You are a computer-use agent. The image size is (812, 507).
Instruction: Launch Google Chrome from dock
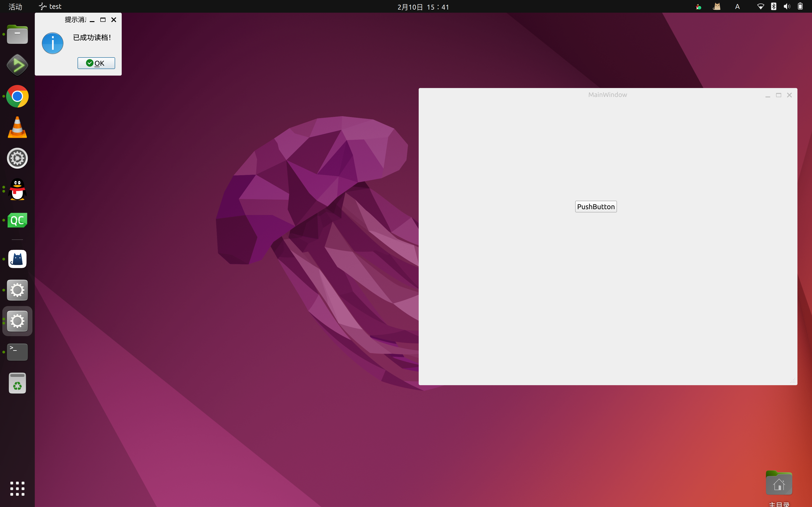click(17, 96)
